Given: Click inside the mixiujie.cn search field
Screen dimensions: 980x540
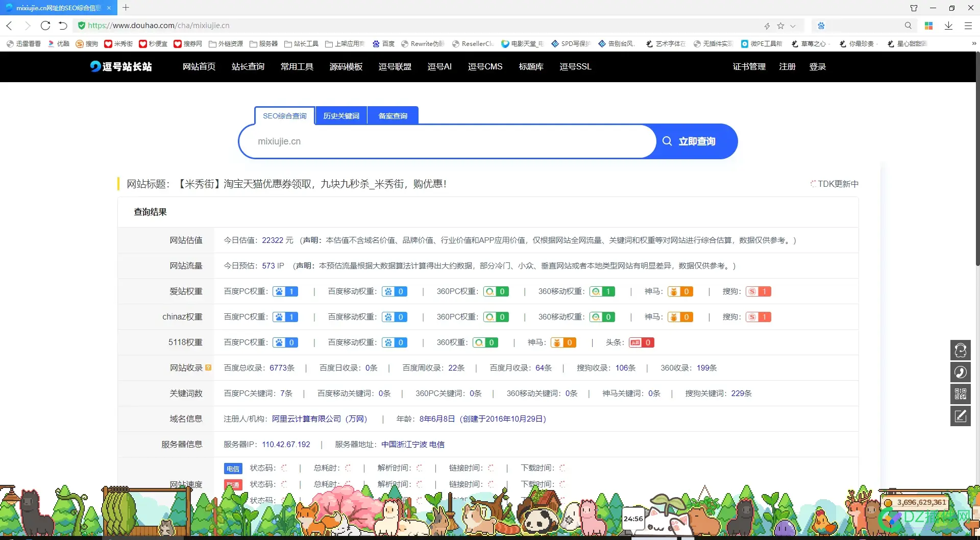Looking at the screenshot, I should pyautogui.click(x=444, y=141).
